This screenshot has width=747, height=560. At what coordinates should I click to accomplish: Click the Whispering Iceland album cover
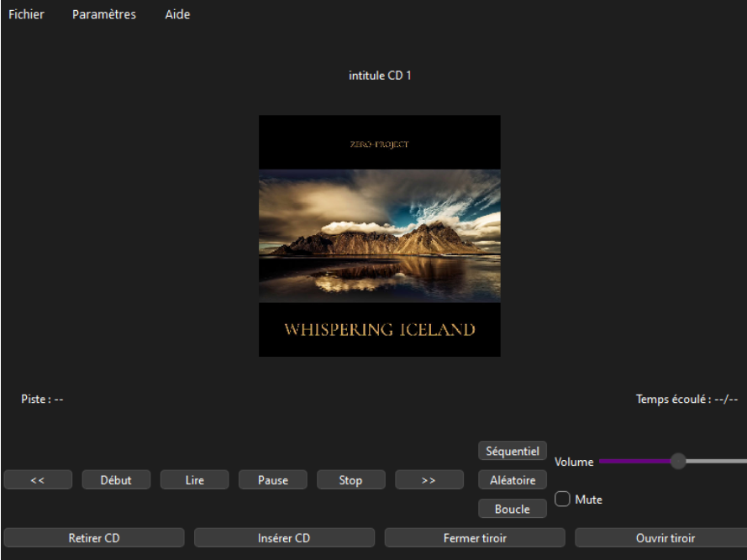point(380,236)
